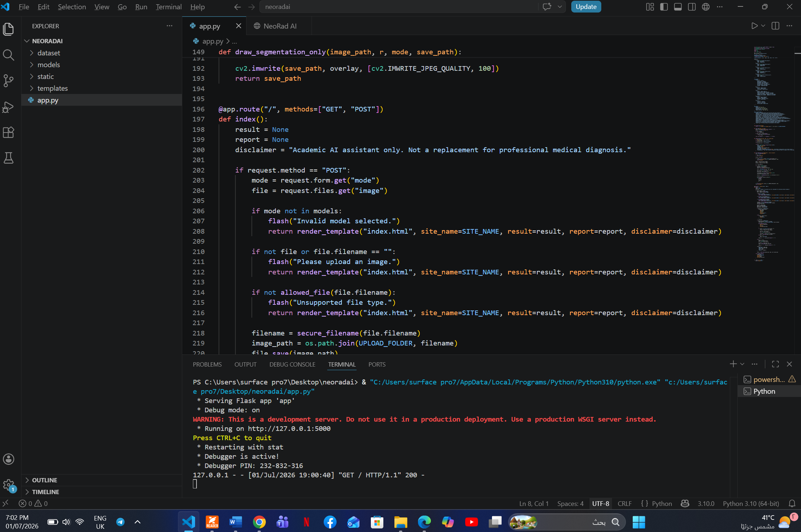
Task: Open the Selection menu
Action: (x=72, y=7)
